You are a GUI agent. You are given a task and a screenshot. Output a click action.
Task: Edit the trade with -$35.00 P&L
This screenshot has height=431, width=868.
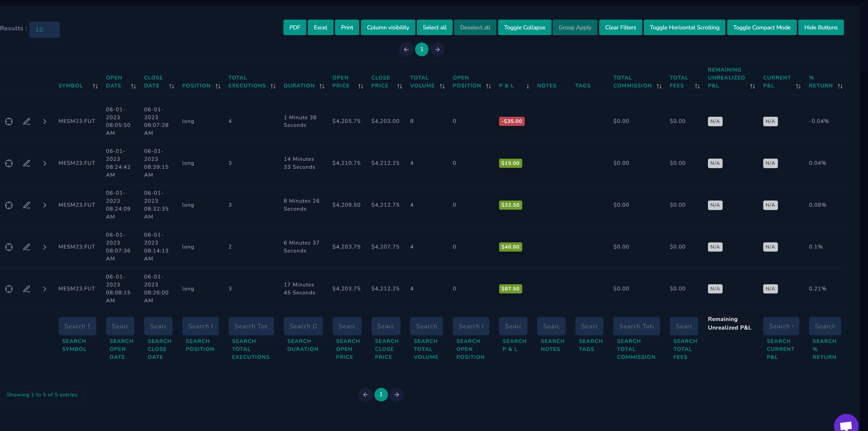(x=27, y=121)
